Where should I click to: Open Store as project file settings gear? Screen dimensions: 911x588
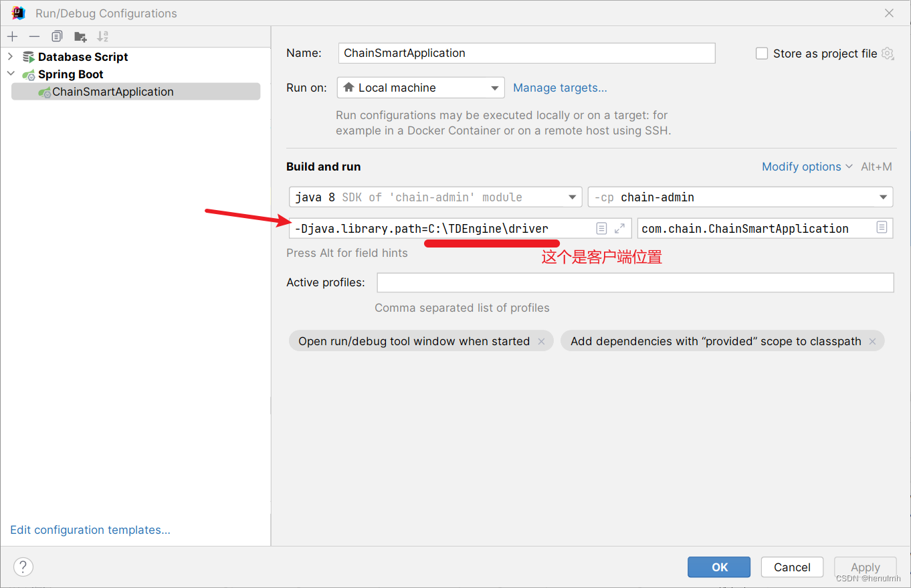pyautogui.click(x=887, y=54)
